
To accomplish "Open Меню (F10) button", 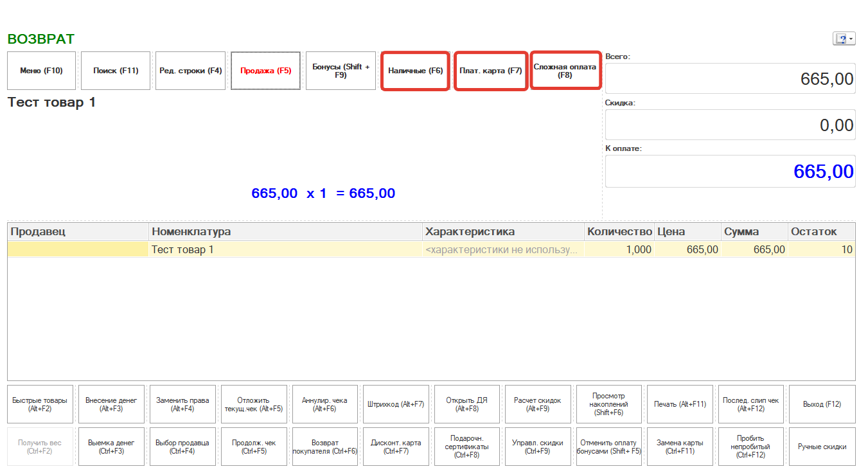I will [41, 71].
